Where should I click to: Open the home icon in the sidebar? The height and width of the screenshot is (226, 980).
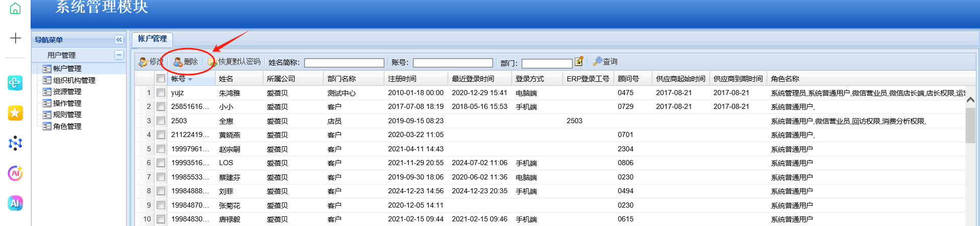coord(15,8)
